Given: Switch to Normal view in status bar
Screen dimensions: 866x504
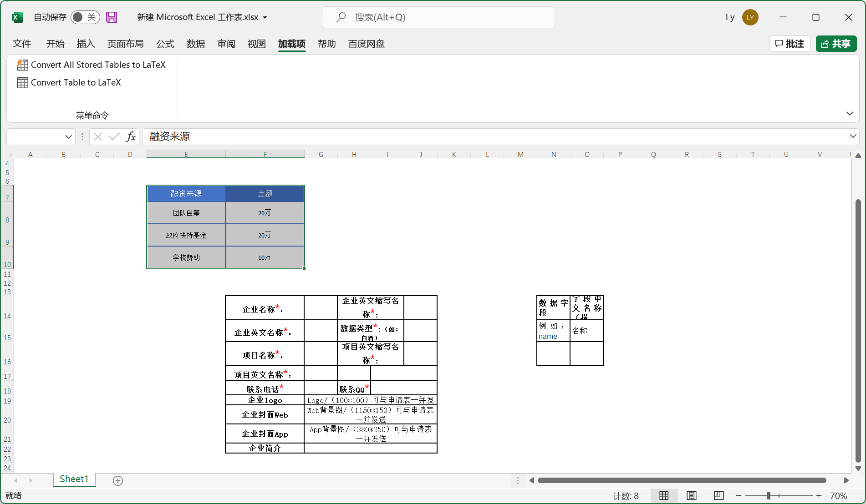Looking at the screenshot, I should pyautogui.click(x=663, y=495).
